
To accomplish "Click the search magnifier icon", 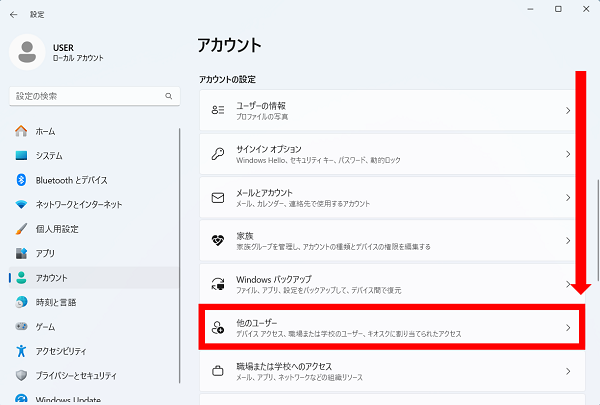I will [168, 96].
